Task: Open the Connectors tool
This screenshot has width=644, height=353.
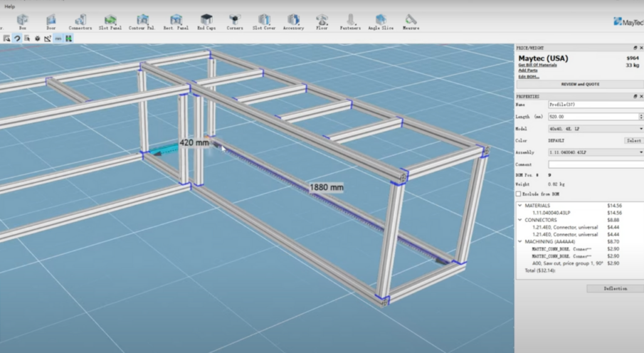Action: [80, 22]
